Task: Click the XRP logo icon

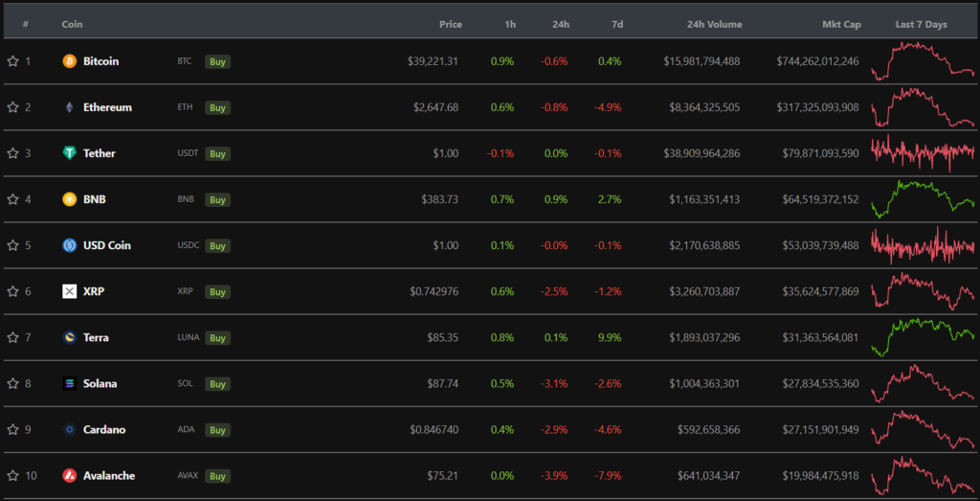Action: [x=69, y=291]
